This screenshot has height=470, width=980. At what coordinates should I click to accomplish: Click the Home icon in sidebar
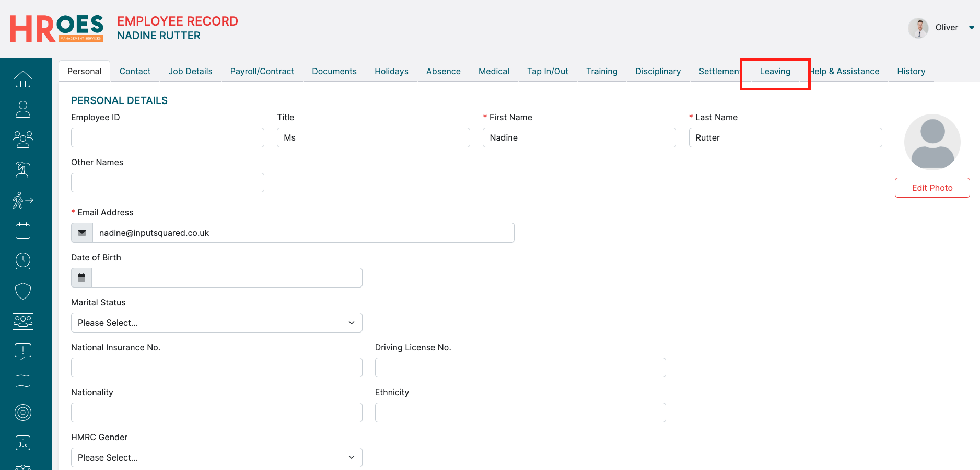click(x=23, y=79)
